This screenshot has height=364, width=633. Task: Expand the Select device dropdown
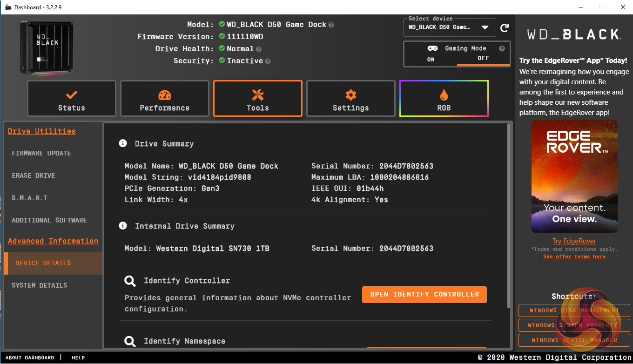point(485,27)
